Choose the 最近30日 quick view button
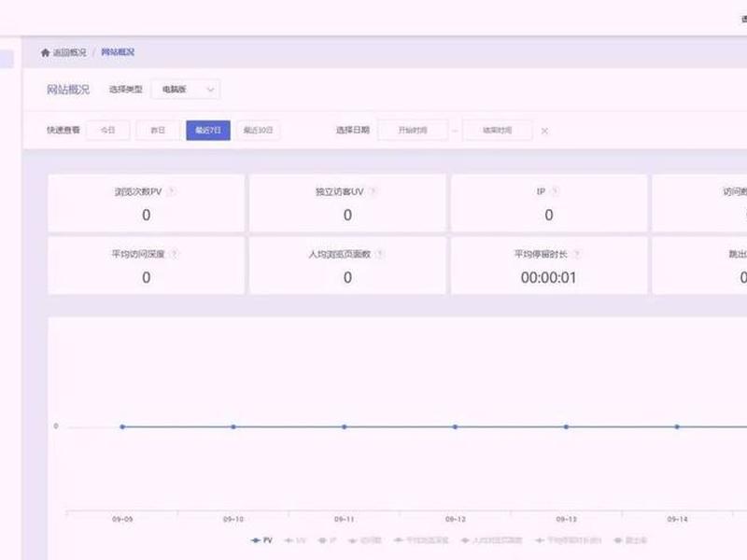Image resolution: width=747 pixels, height=560 pixels. tap(259, 130)
